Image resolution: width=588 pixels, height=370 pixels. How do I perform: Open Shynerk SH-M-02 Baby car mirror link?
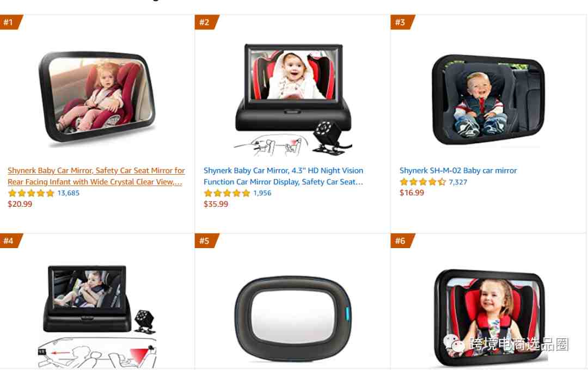(458, 170)
